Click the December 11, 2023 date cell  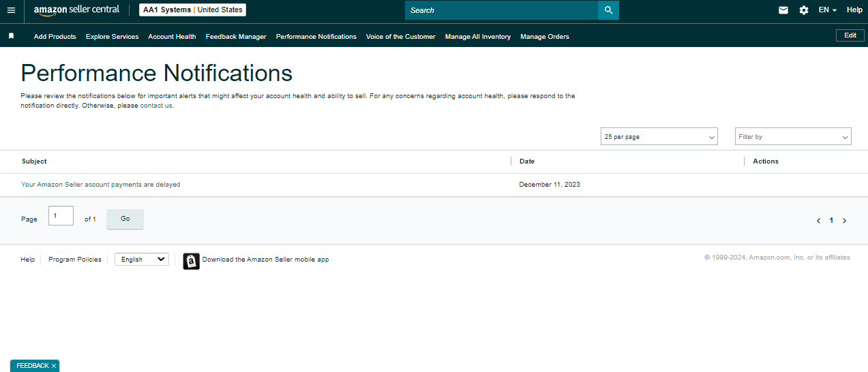550,185
